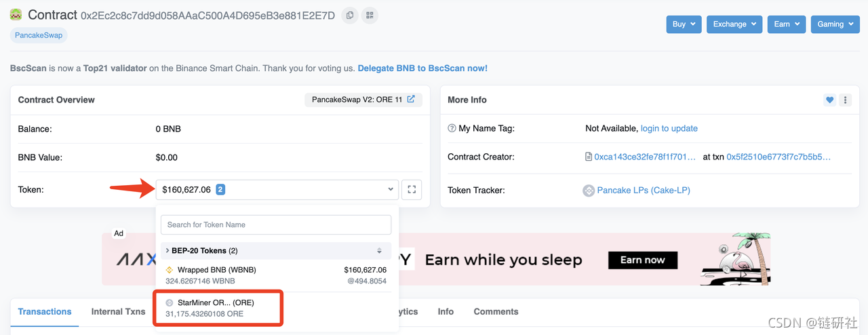The width and height of the screenshot is (868, 335).
Task: Collapse the $160,627.06 token dropdown
Action: [277, 190]
